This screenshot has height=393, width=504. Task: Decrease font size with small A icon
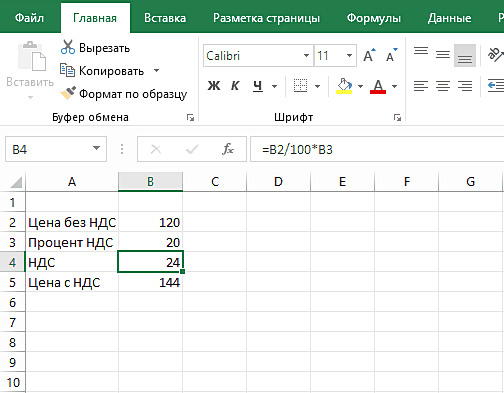click(x=391, y=55)
